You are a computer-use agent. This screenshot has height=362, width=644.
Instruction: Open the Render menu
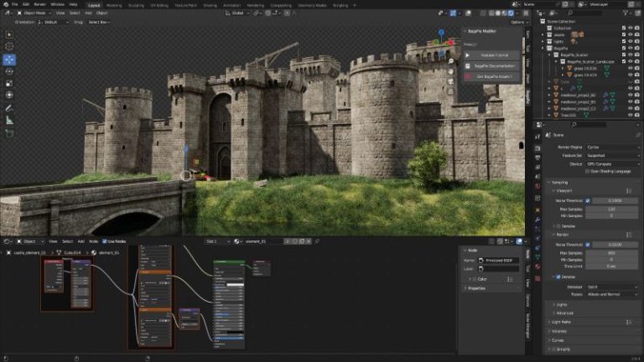tap(39, 4)
